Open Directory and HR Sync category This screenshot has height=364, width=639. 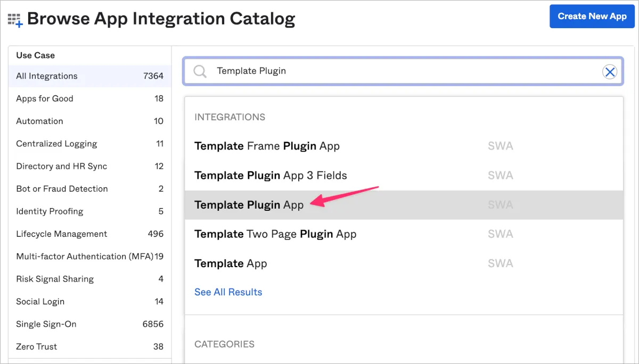[61, 166]
